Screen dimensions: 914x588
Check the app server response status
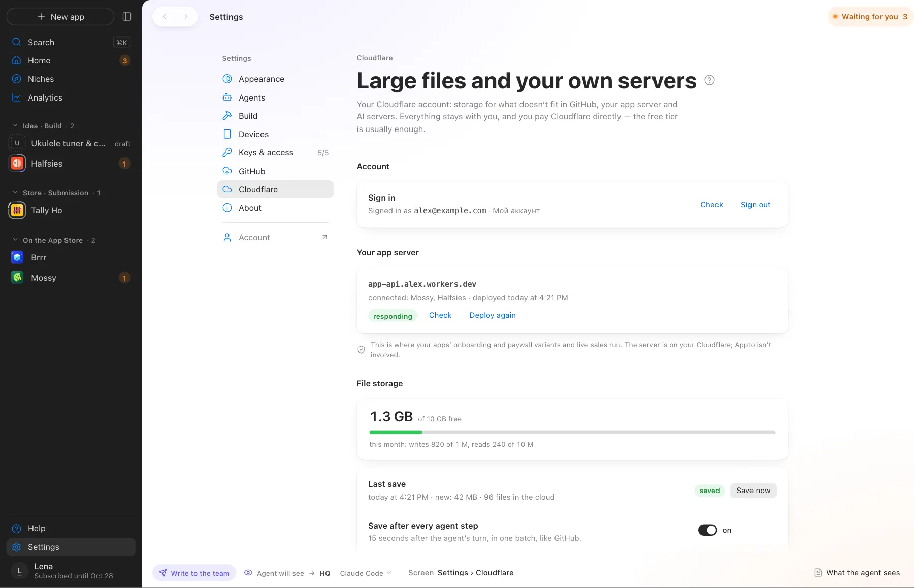(x=440, y=315)
